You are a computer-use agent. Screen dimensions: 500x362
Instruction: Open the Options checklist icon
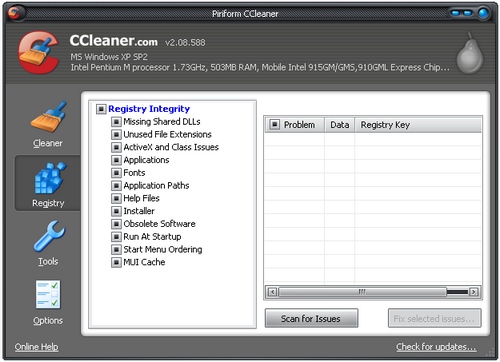[x=48, y=295]
